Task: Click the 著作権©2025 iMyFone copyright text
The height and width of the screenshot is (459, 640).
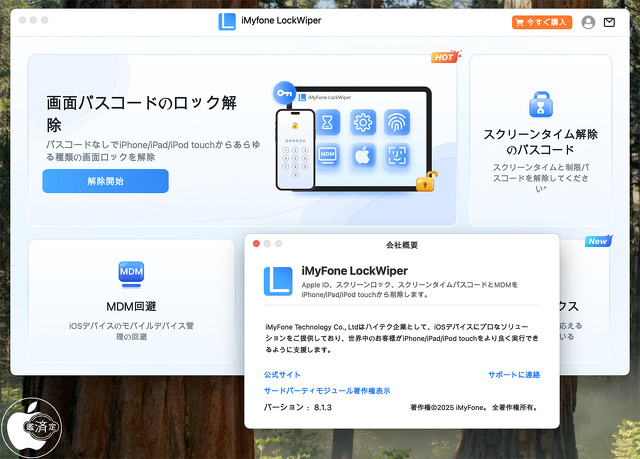Action: [x=474, y=407]
